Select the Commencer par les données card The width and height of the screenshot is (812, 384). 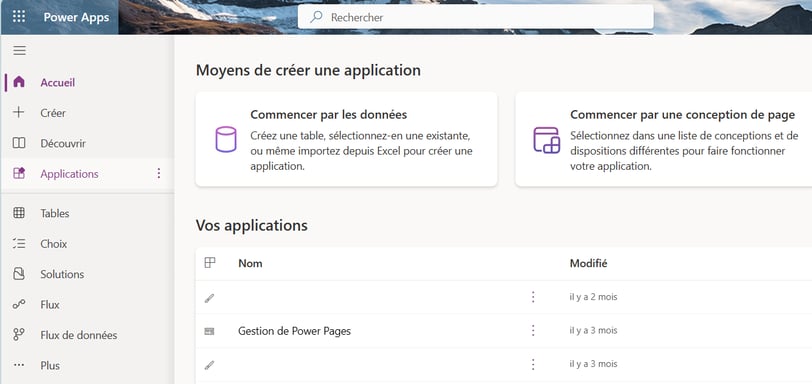(346, 139)
